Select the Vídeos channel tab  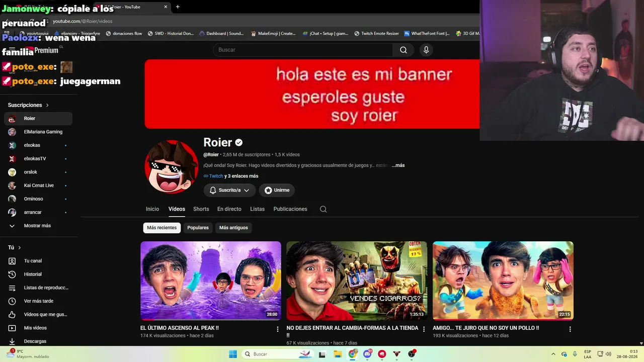[177, 209]
